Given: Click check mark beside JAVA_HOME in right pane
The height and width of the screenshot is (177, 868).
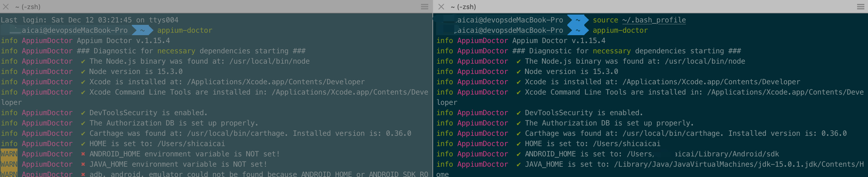Looking at the screenshot, I should click(x=518, y=165).
